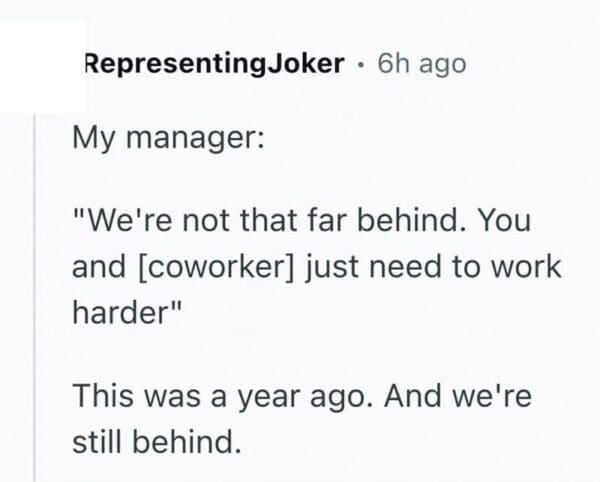This screenshot has height=482, width=600.
Task: Collapse the comment using the vertical thread line
Action: 36,300
